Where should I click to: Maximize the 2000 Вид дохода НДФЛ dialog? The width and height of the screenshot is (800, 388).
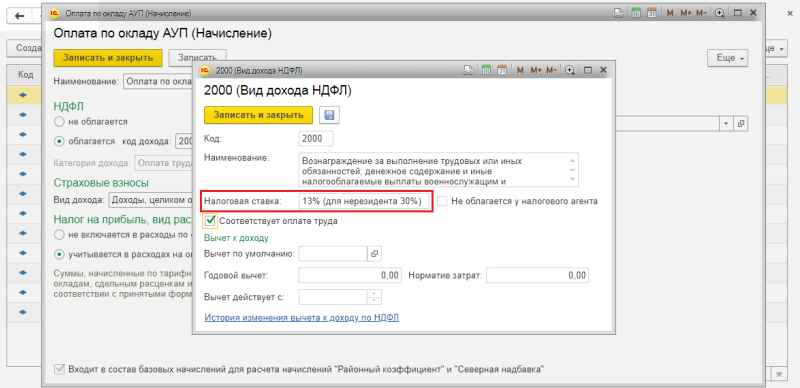[587, 70]
